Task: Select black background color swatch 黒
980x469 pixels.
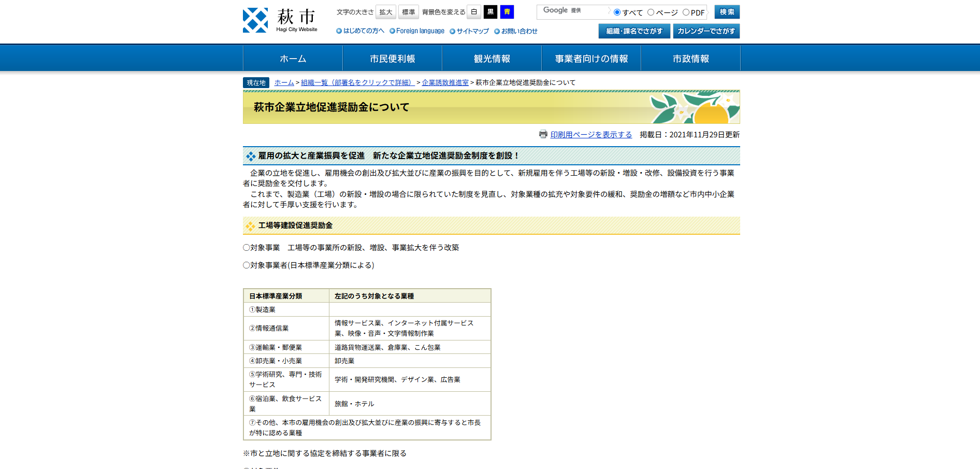Action: 491,12
